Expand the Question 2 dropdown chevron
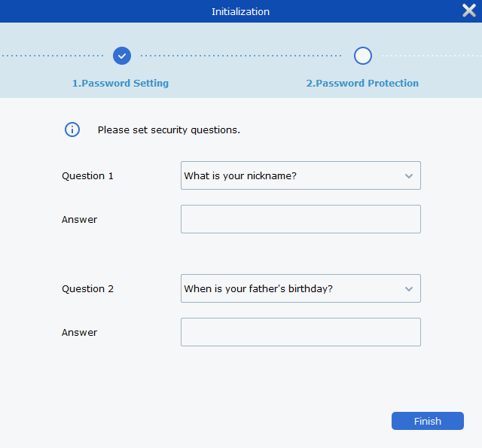The height and width of the screenshot is (448, 482). (x=409, y=289)
